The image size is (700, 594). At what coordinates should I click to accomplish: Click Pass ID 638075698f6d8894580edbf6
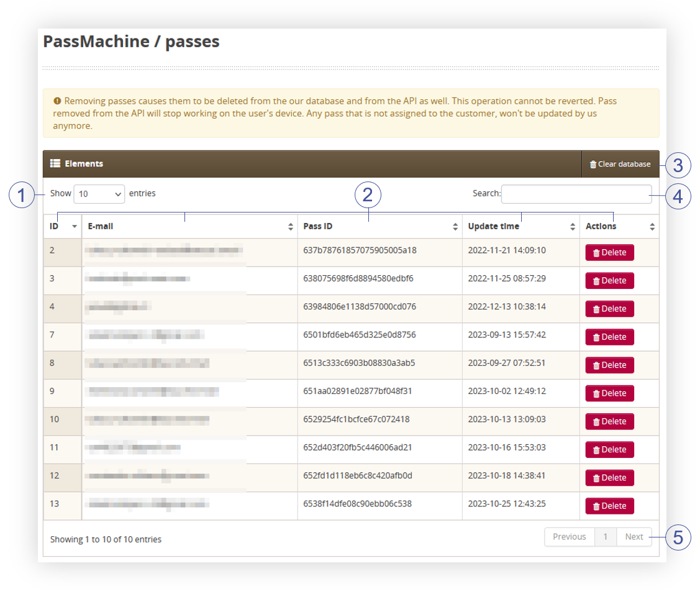tap(358, 278)
